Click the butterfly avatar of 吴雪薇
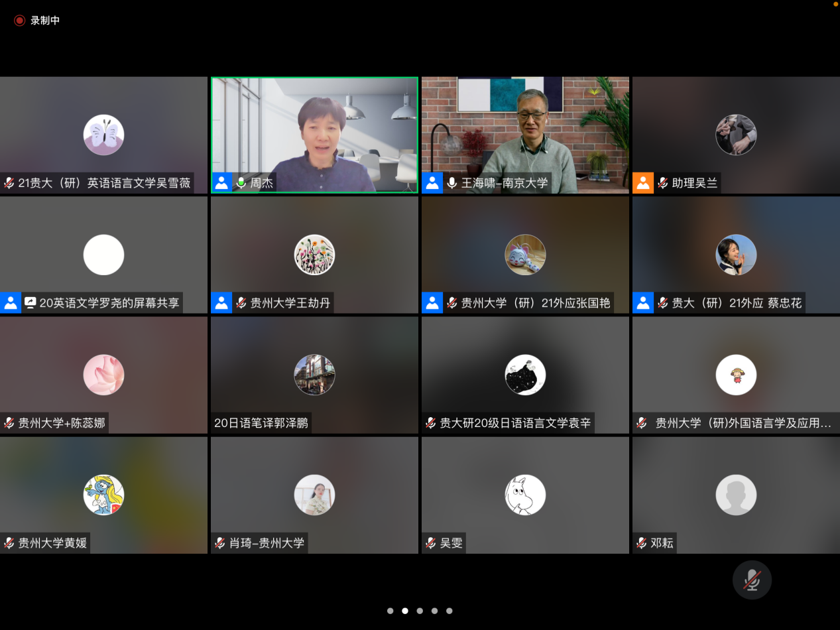Image resolution: width=840 pixels, height=630 pixels. (x=103, y=135)
